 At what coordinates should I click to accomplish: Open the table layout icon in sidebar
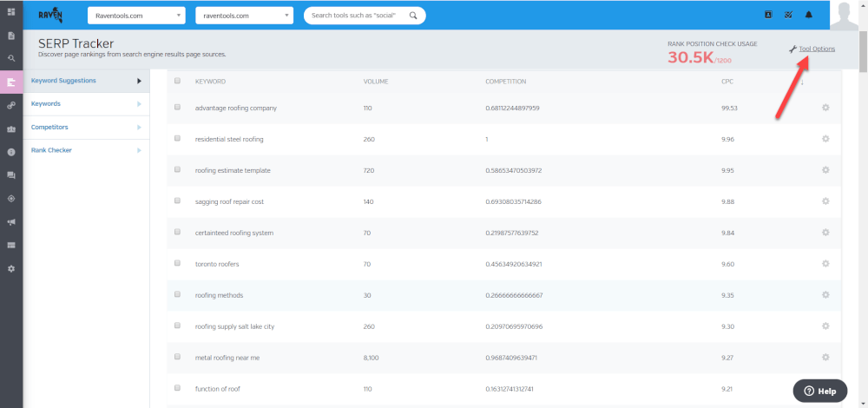pyautogui.click(x=11, y=246)
